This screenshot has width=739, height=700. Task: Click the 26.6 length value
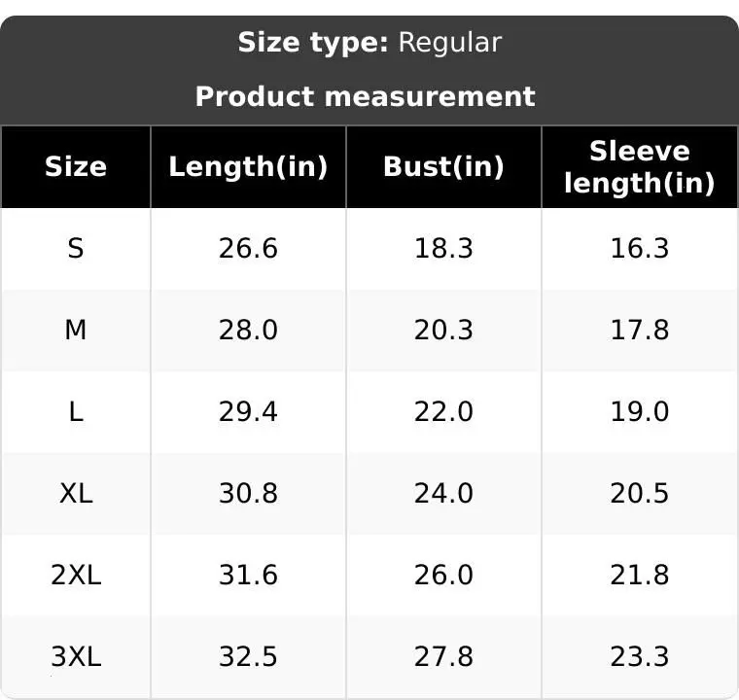pos(248,249)
